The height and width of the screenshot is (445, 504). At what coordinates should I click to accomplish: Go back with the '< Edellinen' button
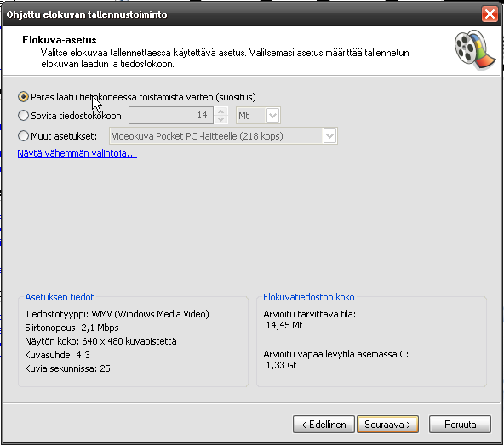(324, 425)
